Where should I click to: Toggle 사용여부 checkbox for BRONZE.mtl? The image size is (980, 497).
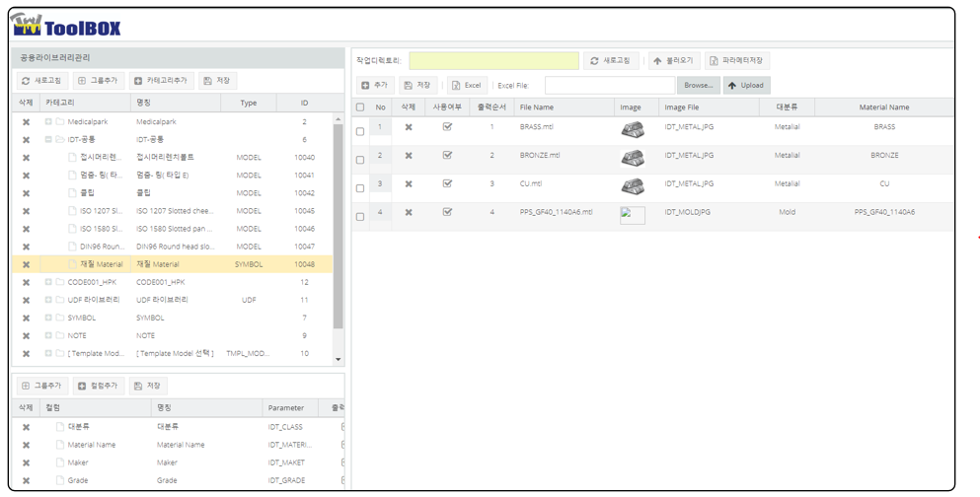pos(447,156)
